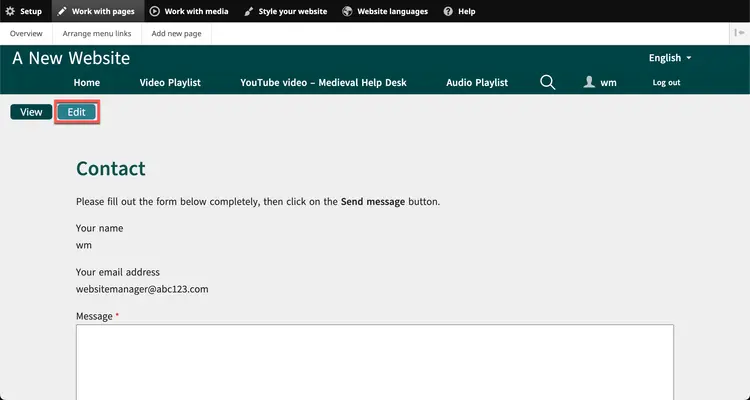This screenshot has width=750, height=400.
Task: Click the Help question mark icon
Action: click(x=447, y=11)
